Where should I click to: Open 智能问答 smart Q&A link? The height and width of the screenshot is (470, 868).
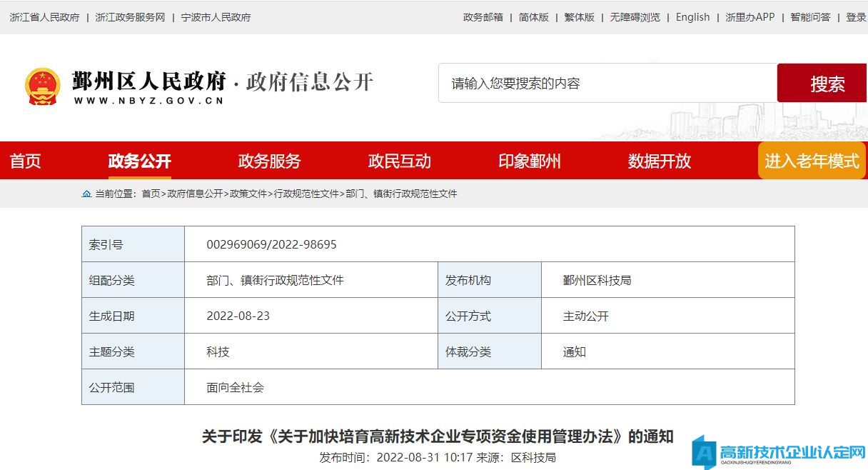[810, 17]
